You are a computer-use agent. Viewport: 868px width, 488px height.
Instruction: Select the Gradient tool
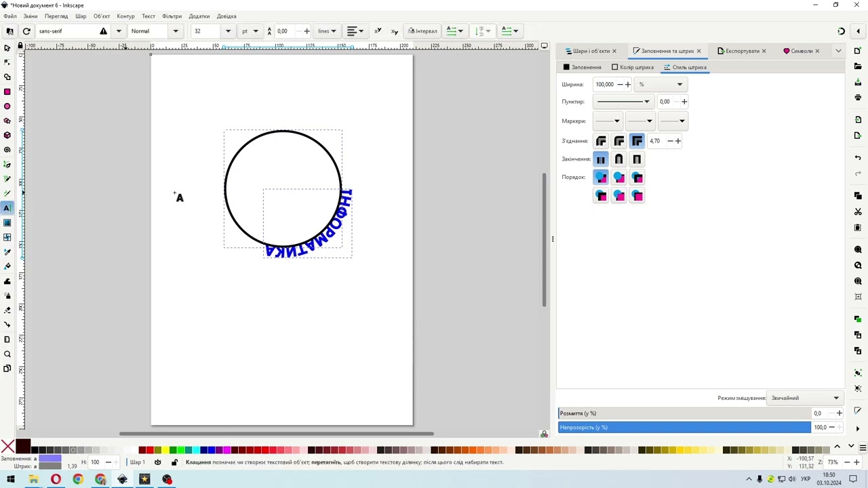(x=7, y=223)
